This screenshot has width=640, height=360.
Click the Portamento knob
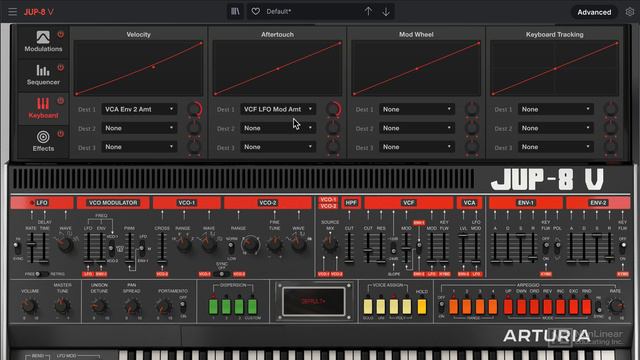164,306
